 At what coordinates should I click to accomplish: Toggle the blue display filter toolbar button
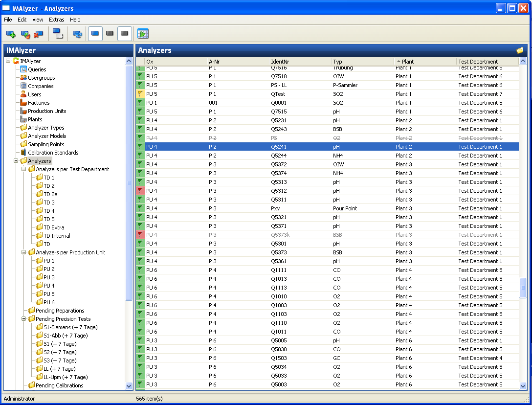[95, 34]
